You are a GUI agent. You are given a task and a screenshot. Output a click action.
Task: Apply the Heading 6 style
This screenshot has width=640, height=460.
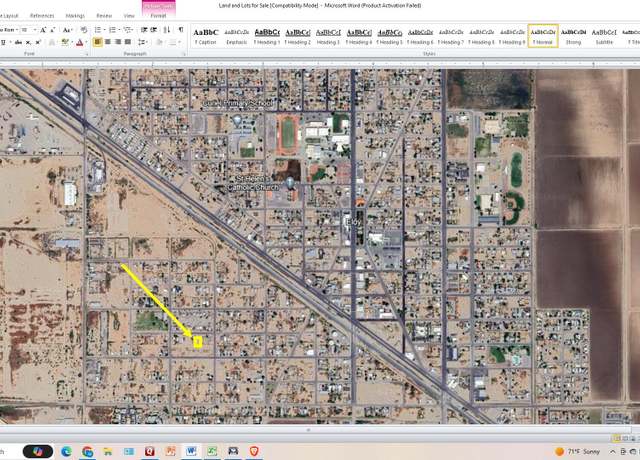[420, 36]
